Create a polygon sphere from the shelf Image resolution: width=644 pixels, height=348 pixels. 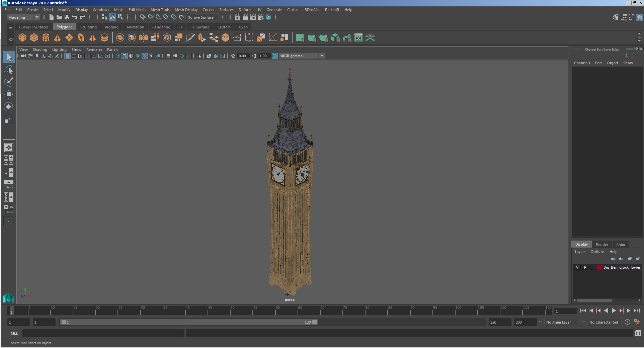22,38
